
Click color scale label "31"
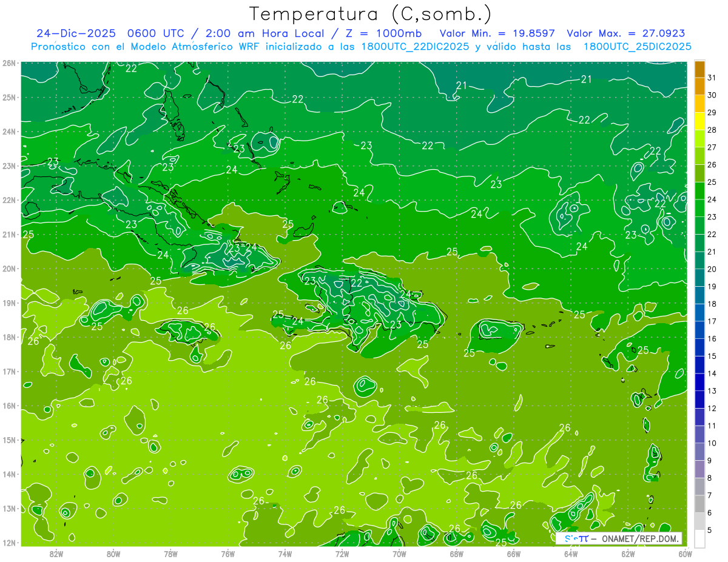(x=712, y=78)
